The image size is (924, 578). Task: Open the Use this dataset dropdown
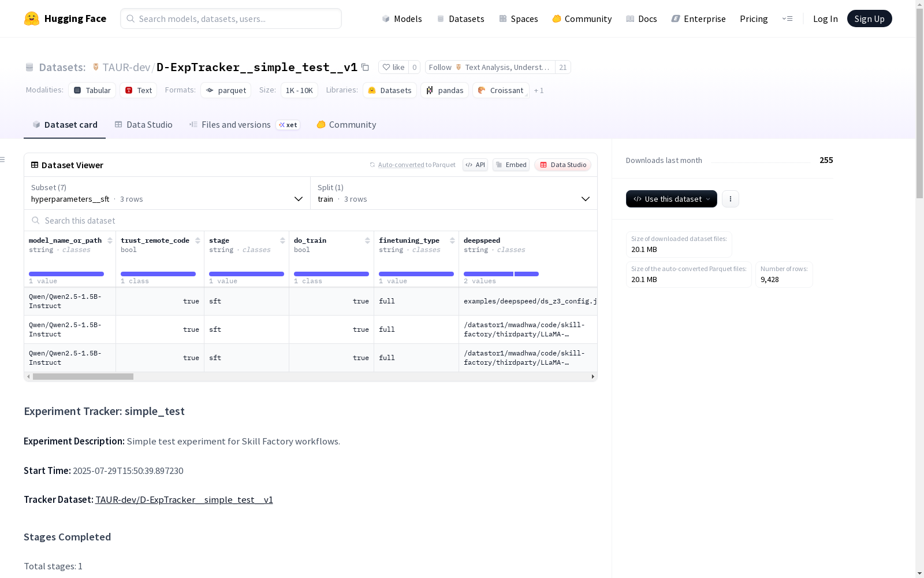click(672, 199)
